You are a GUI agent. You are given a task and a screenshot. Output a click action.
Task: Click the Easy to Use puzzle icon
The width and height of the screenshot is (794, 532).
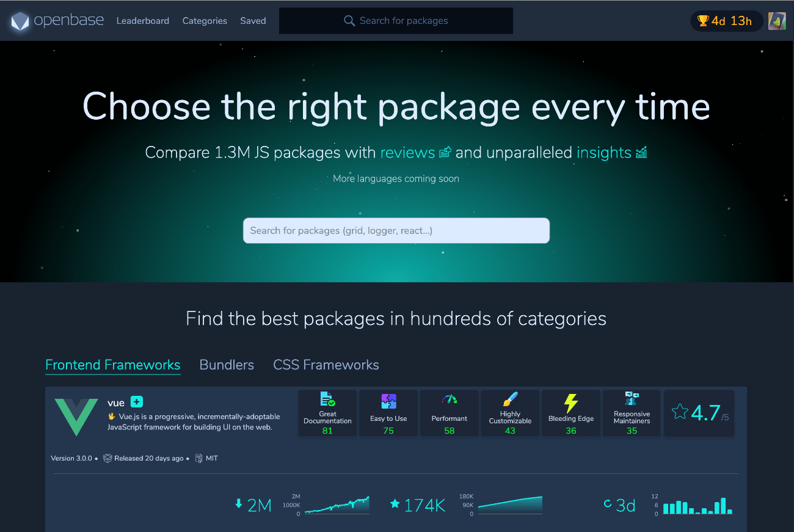point(388,401)
